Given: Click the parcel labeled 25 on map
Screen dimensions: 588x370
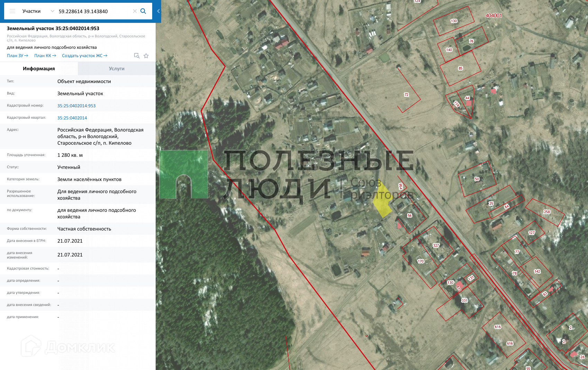Looking at the screenshot, I should (491, 204).
